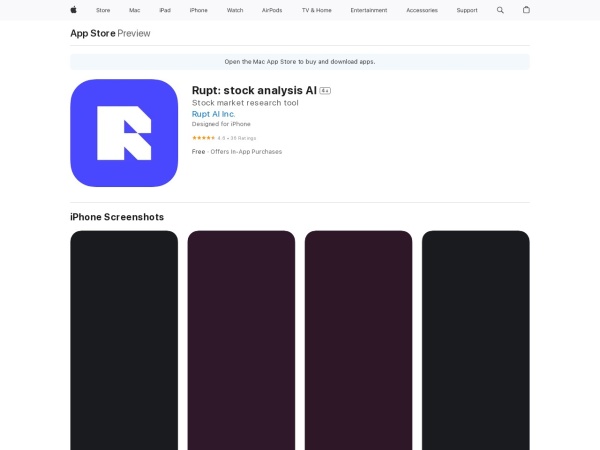The image size is (600, 450).
Task: Open the first iPhone screenshot
Action: (x=124, y=340)
